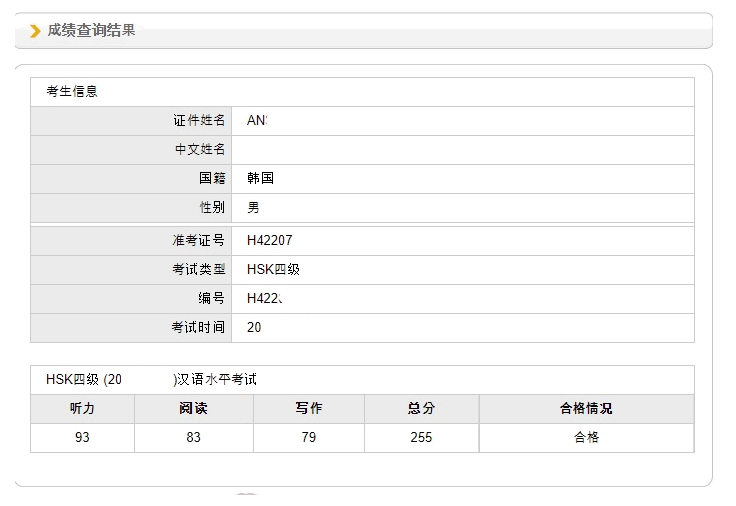This screenshot has height=506, width=736.
Task: Click the 国籍 label
Action: [x=212, y=178]
